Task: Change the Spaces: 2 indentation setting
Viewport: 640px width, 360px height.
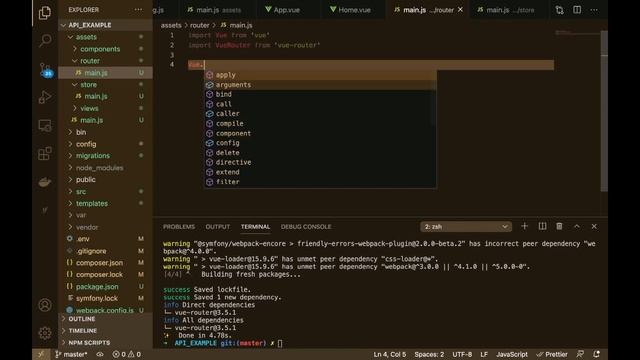Action: tap(429, 354)
